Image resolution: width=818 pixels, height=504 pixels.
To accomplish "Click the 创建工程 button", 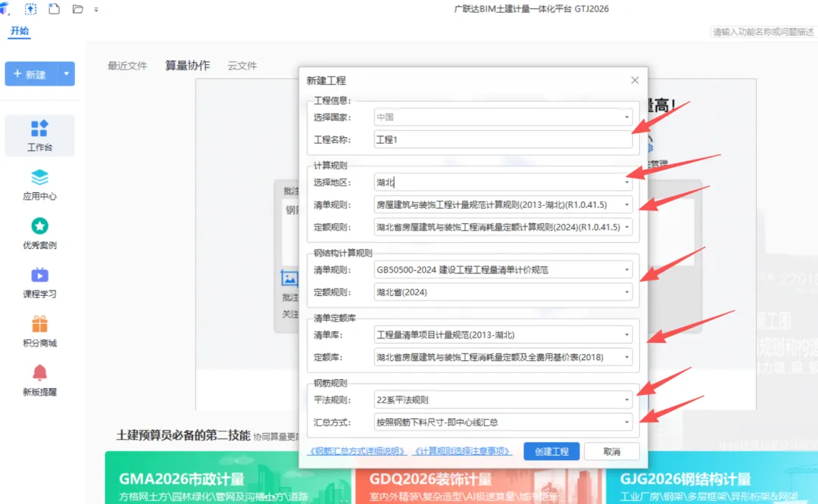I will pos(551,451).
